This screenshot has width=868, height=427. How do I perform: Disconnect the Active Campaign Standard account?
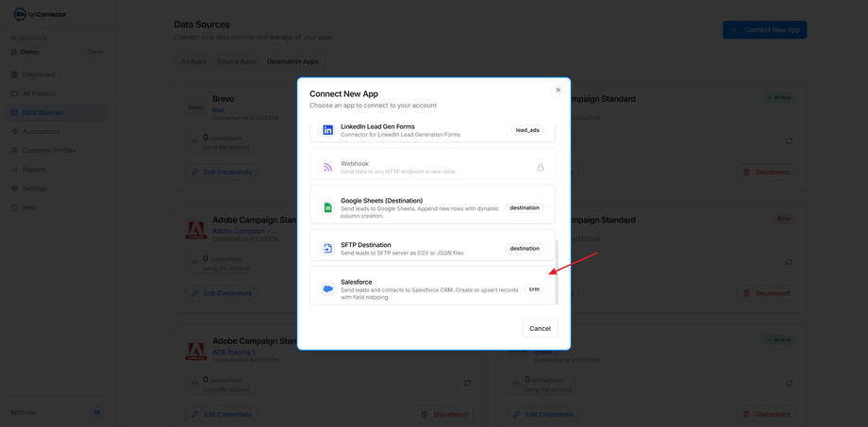(766, 172)
